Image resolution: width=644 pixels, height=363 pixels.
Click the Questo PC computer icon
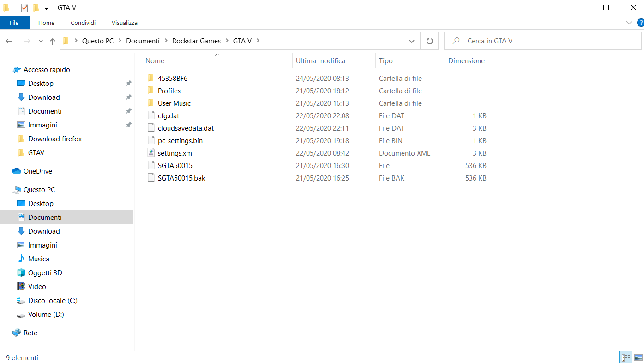click(x=17, y=190)
